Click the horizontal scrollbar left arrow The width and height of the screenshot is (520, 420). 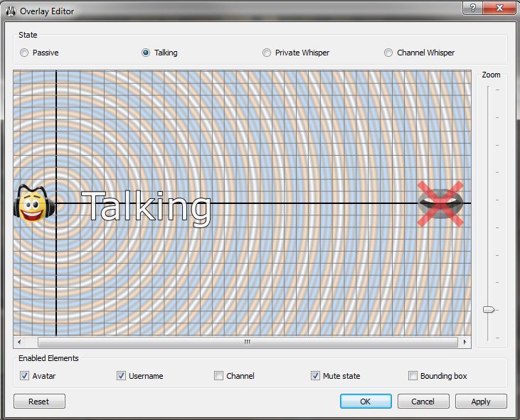coord(19,342)
